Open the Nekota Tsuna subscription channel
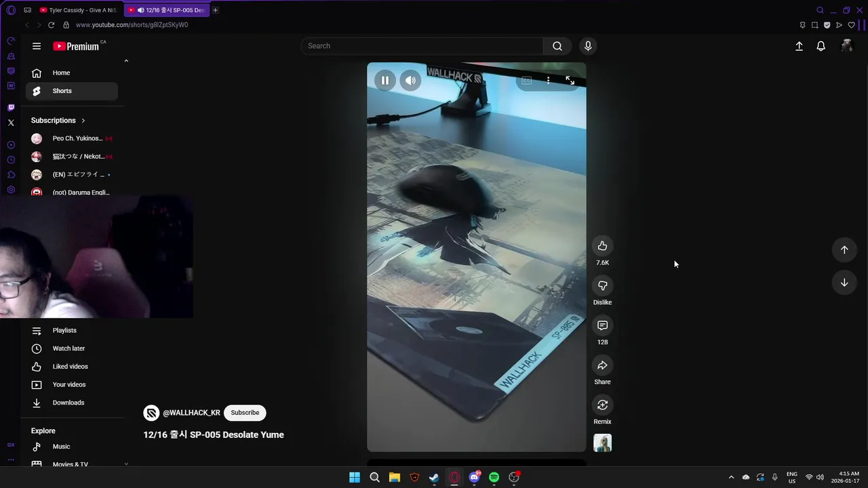The image size is (868, 488). 72,157
